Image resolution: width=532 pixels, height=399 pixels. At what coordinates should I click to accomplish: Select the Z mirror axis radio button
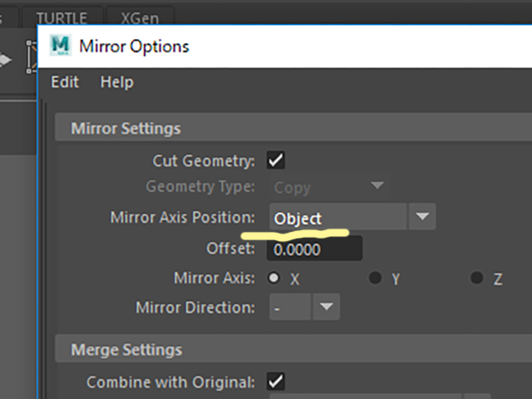[476, 278]
